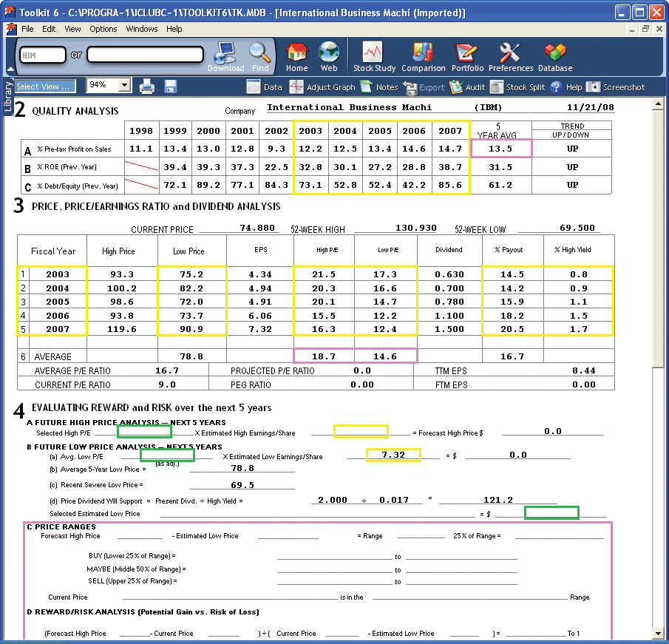Open the Windows menu
The image size is (669, 644).
coord(142,29)
